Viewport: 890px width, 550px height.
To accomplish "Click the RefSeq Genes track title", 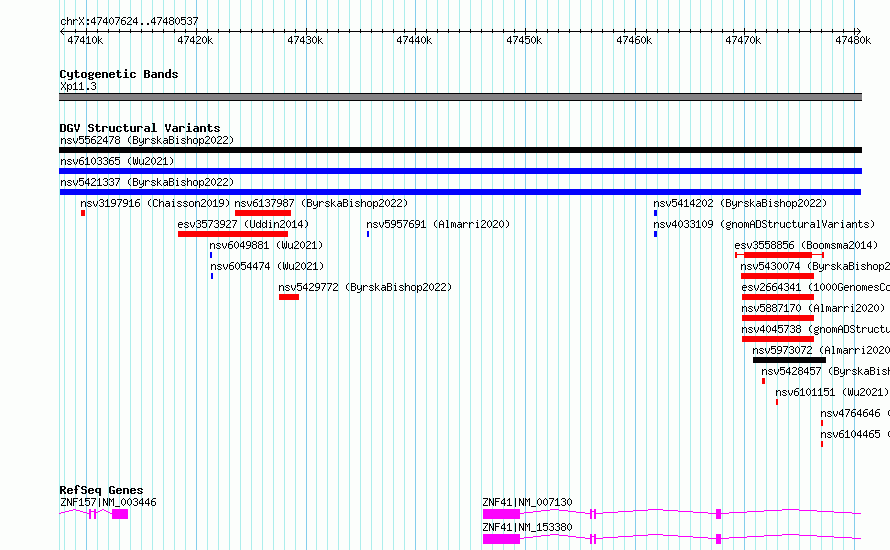I will tap(101, 490).
